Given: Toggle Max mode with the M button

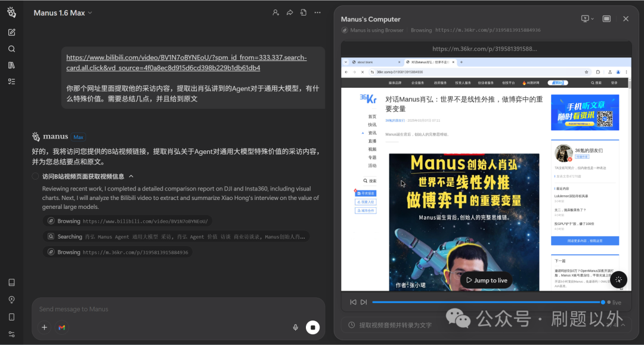Looking at the screenshot, I should pos(62,327).
